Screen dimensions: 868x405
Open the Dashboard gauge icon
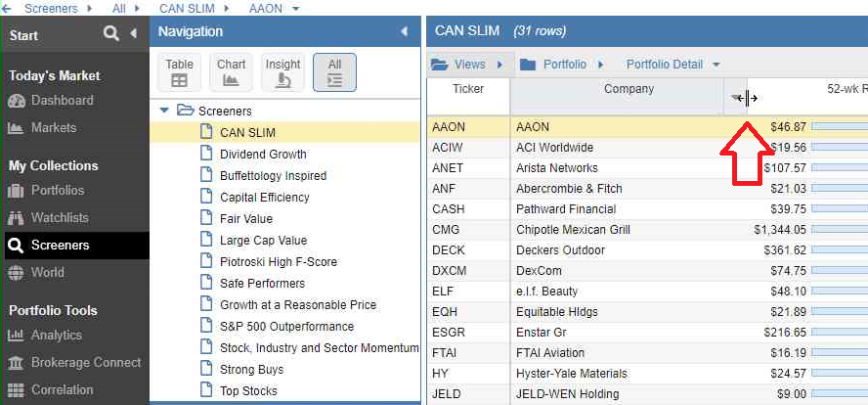(x=17, y=101)
